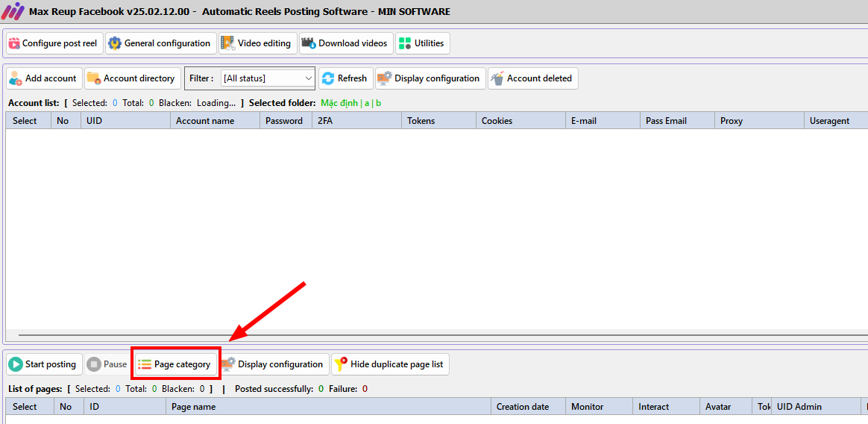Click the Tokens column header

tap(438, 121)
